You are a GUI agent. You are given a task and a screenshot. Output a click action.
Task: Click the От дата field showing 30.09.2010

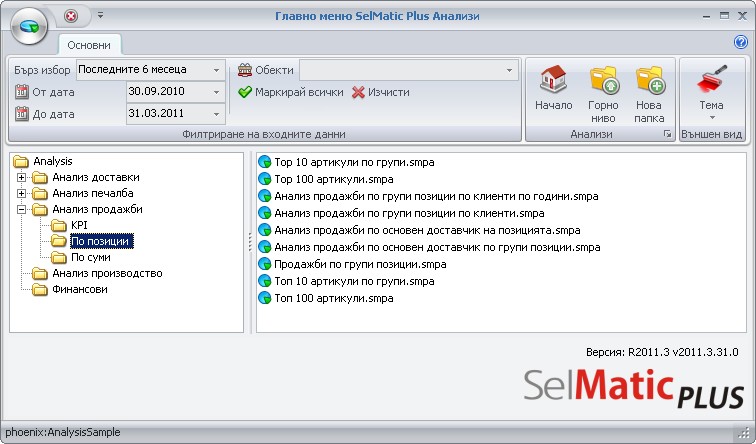[176, 92]
